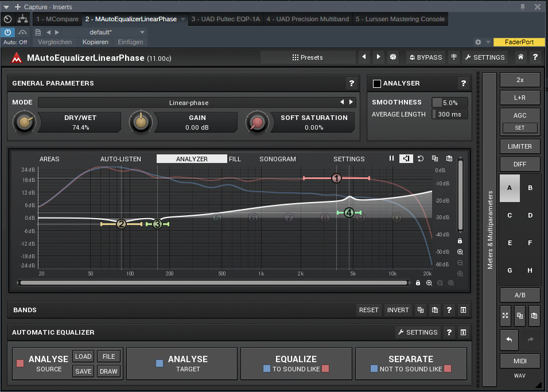Click the horizontal graph scrollbar

213,282
